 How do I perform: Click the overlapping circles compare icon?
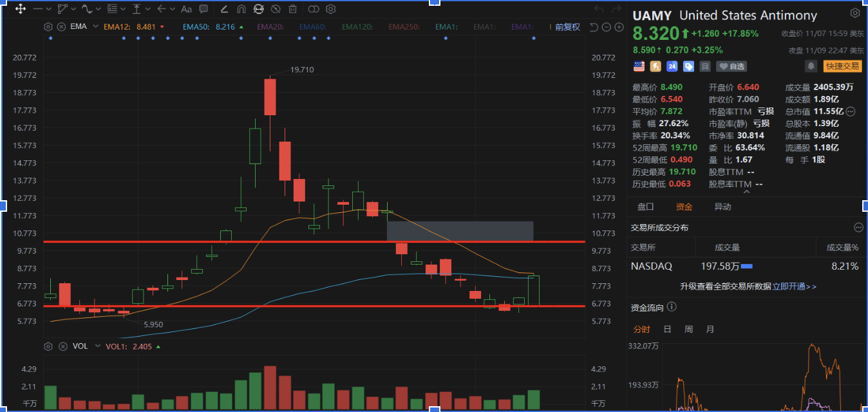(x=314, y=9)
